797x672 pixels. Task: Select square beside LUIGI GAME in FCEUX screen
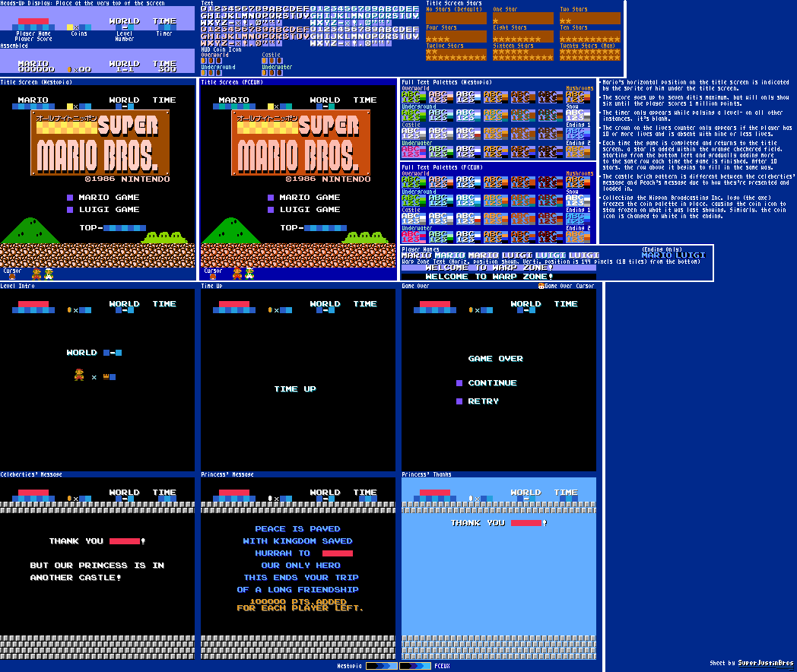click(271, 209)
